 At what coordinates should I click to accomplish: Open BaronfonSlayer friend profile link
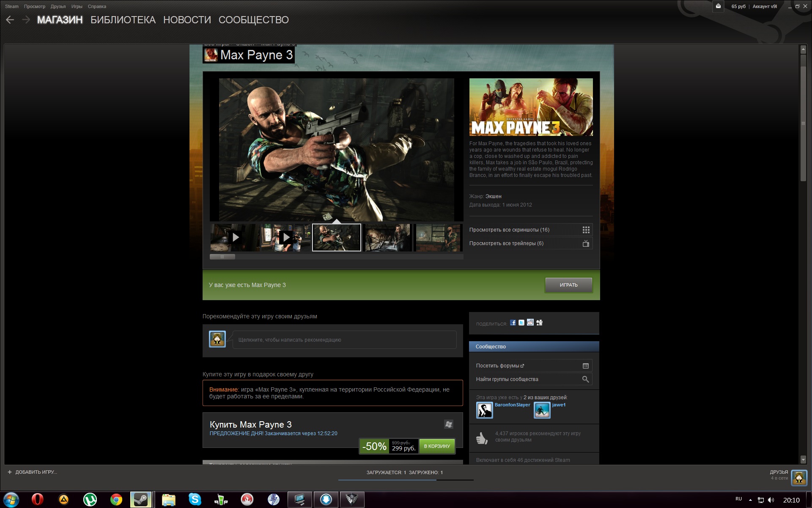tap(512, 405)
